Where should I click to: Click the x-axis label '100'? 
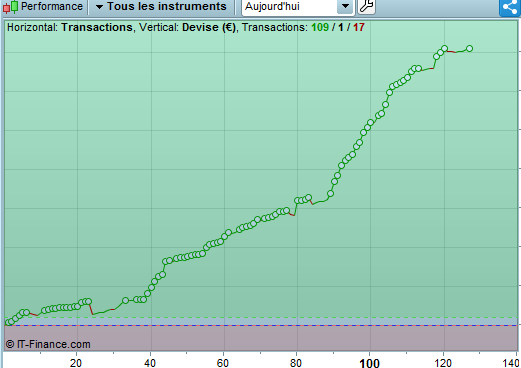[370, 363]
